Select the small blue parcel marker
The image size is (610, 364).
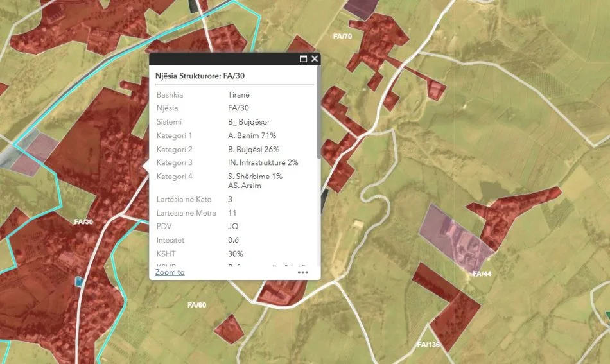coord(79,281)
